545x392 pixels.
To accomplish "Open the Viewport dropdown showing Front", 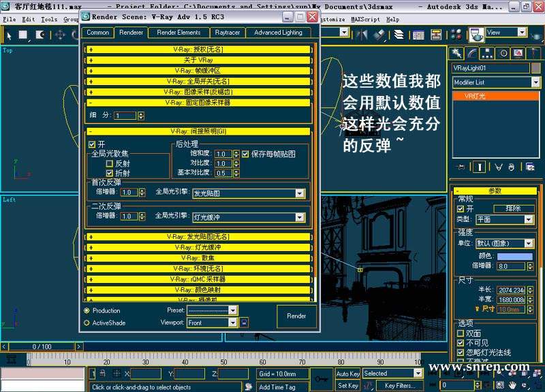I will click(212, 323).
